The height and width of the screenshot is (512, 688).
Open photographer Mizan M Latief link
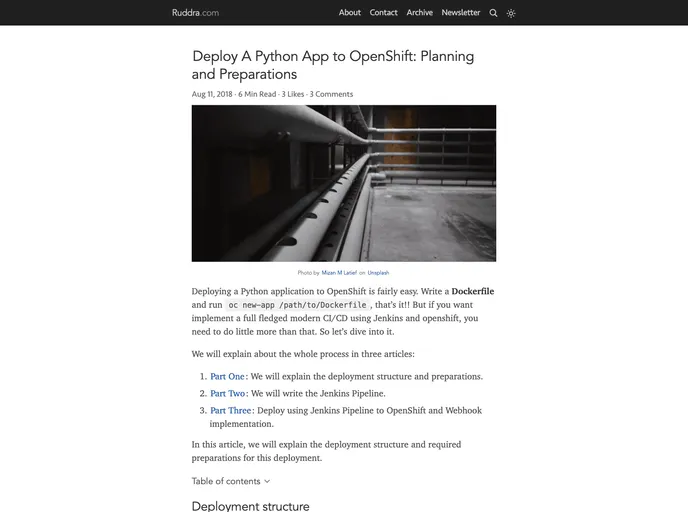[339, 273]
